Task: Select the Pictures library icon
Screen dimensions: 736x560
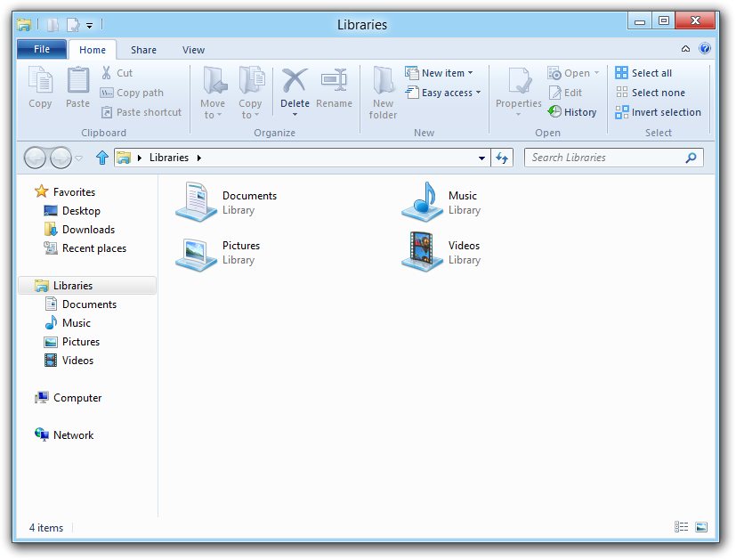Action: [197, 252]
